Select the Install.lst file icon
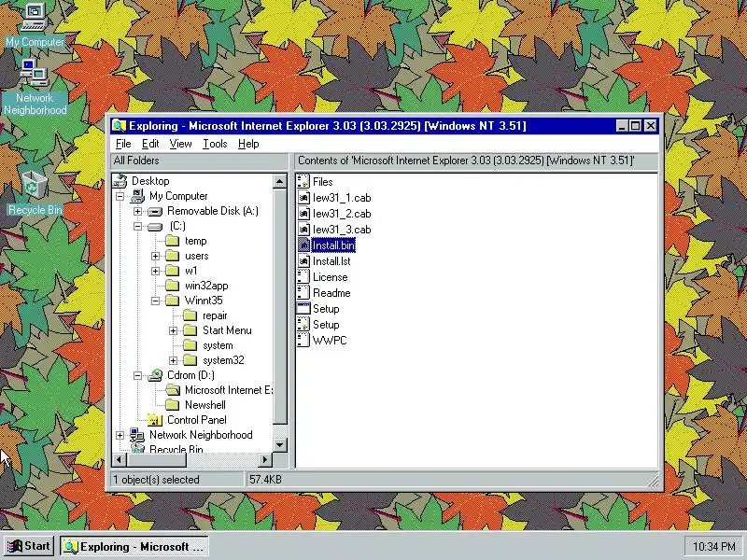This screenshot has height=560, width=747. pyautogui.click(x=303, y=261)
